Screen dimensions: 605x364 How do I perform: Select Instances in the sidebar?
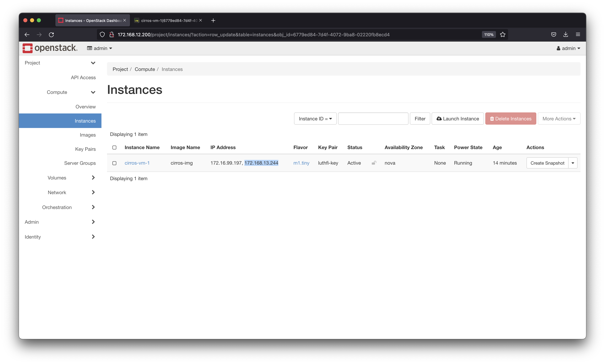(60, 121)
